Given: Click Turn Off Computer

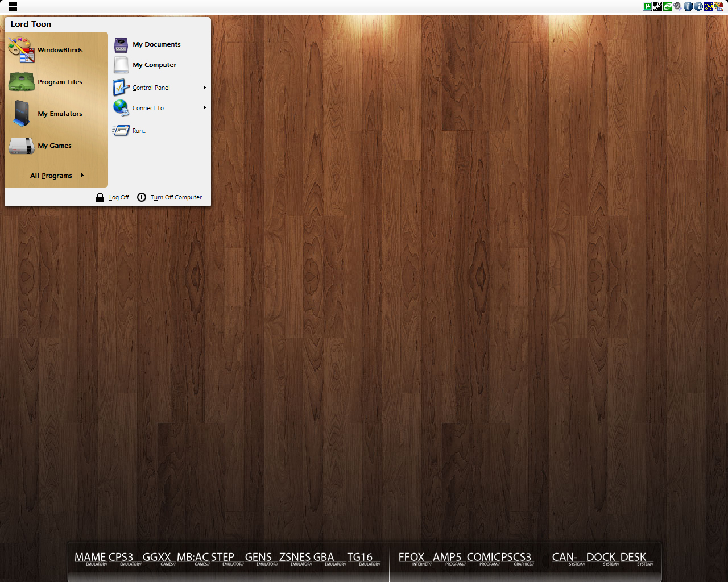Looking at the screenshot, I should click(169, 197).
